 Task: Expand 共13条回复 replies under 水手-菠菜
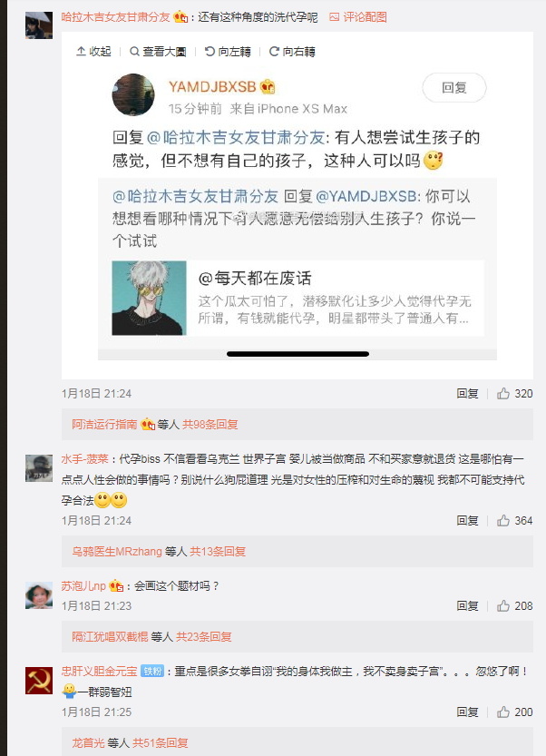coord(218,552)
